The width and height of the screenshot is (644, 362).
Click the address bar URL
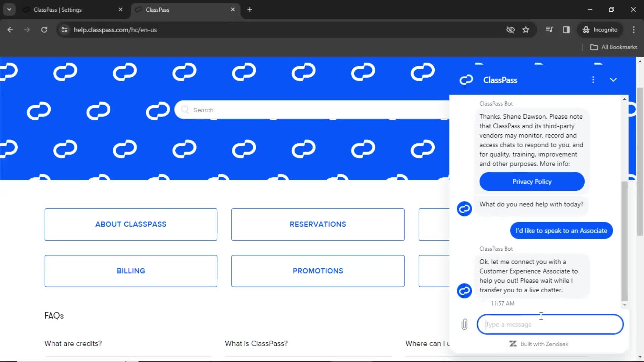(x=115, y=30)
